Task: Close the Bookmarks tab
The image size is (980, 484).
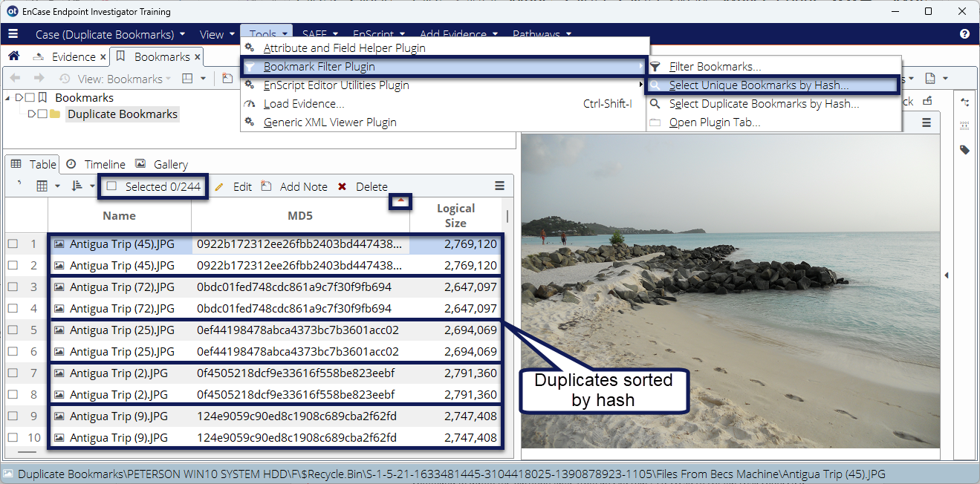Action: [198, 57]
